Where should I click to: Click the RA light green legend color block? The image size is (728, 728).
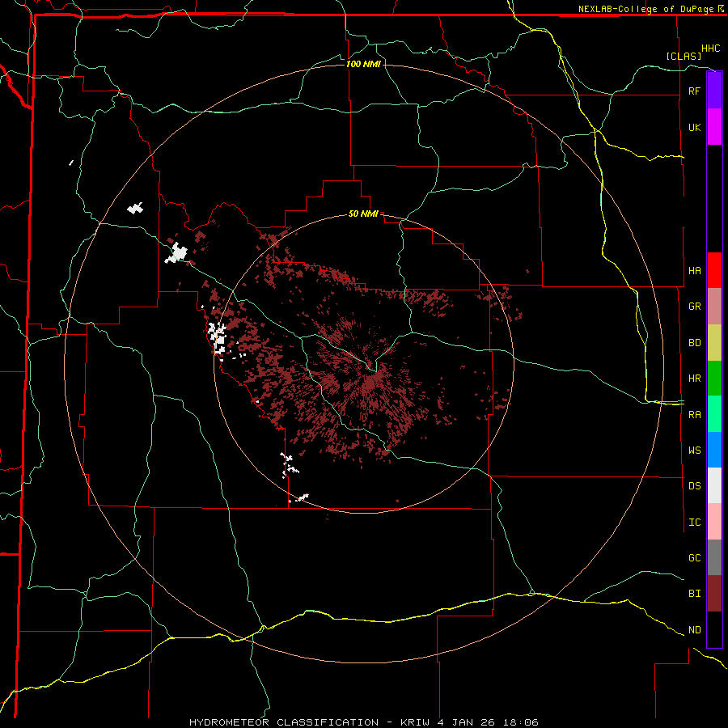[714, 414]
